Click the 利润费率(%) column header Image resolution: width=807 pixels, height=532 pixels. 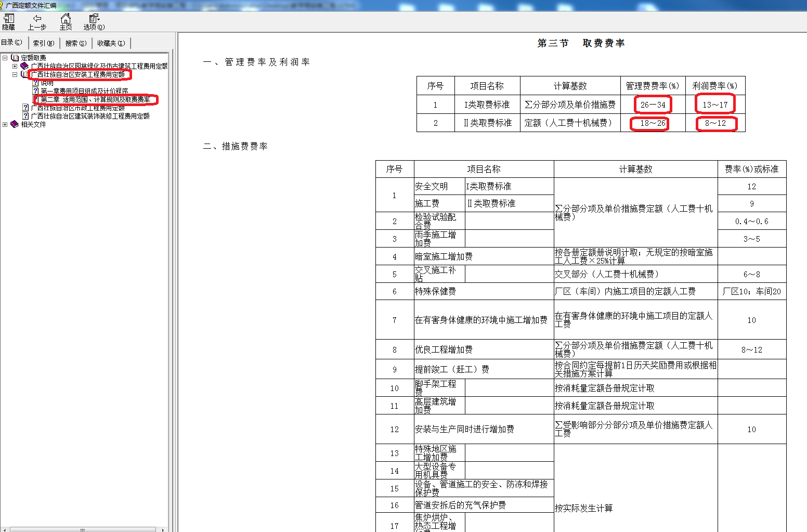click(715, 86)
